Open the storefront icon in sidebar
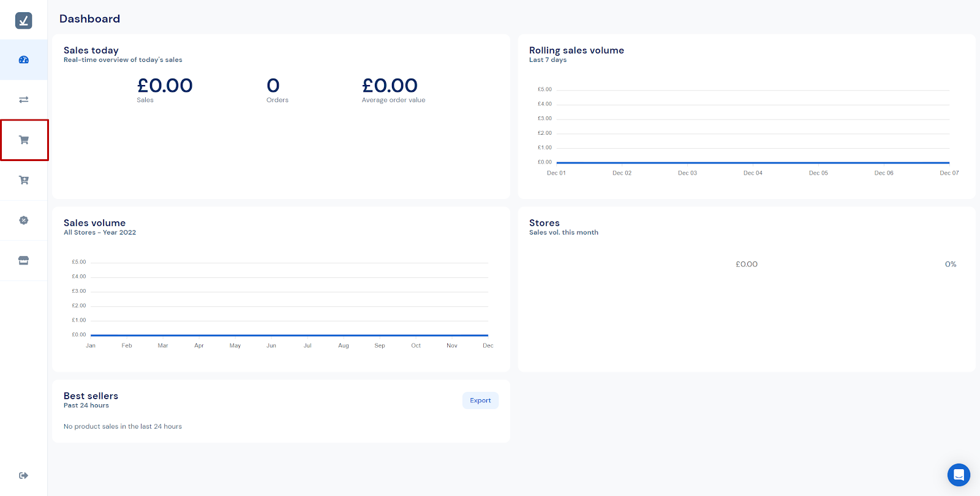 point(24,260)
